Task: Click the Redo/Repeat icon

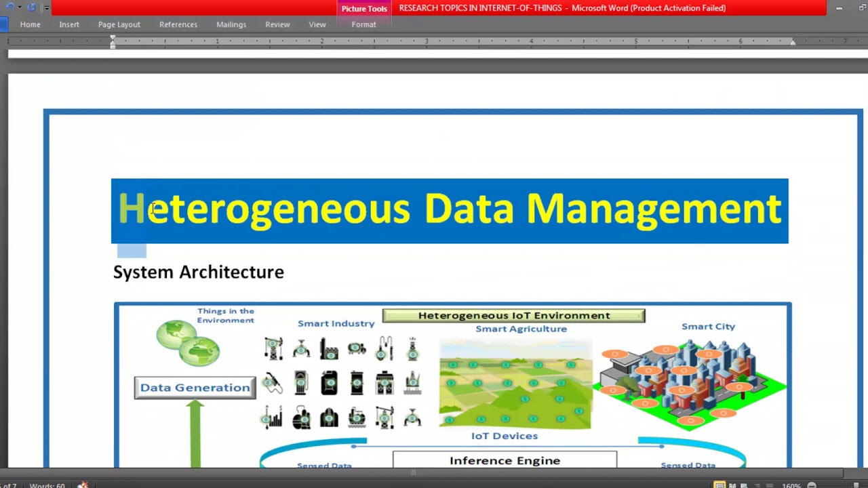Action: click(x=31, y=7)
